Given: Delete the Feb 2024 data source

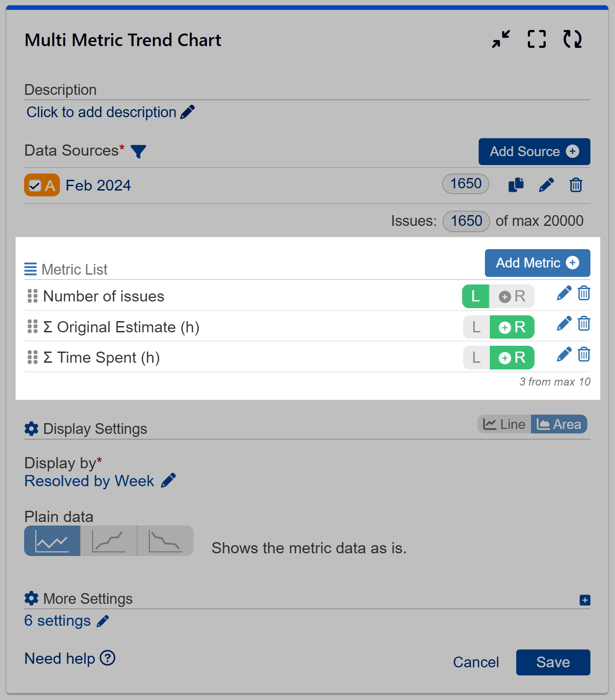Looking at the screenshot, I should 576,185.
